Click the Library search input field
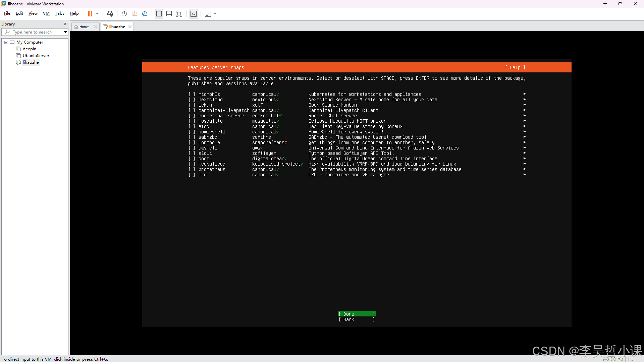Screen dimensions: 644x362 (36, 32)
